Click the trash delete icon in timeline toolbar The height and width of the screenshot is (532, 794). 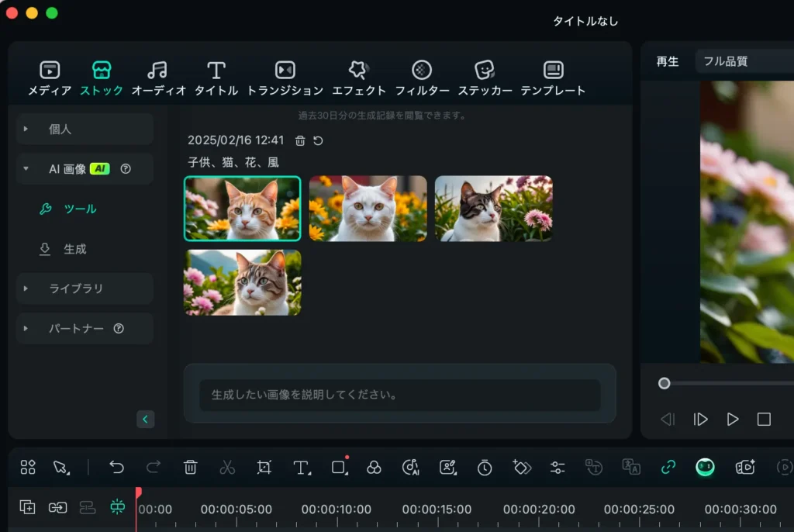[x=190, y=467]
